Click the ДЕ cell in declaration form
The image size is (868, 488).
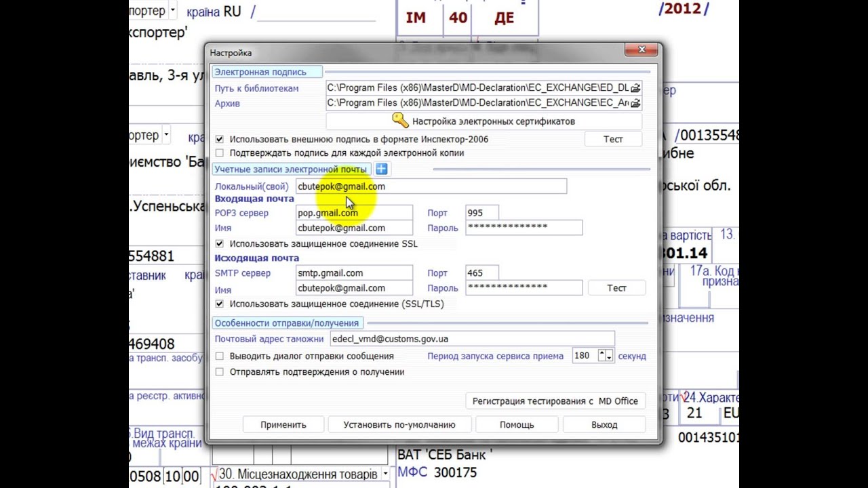504,18
